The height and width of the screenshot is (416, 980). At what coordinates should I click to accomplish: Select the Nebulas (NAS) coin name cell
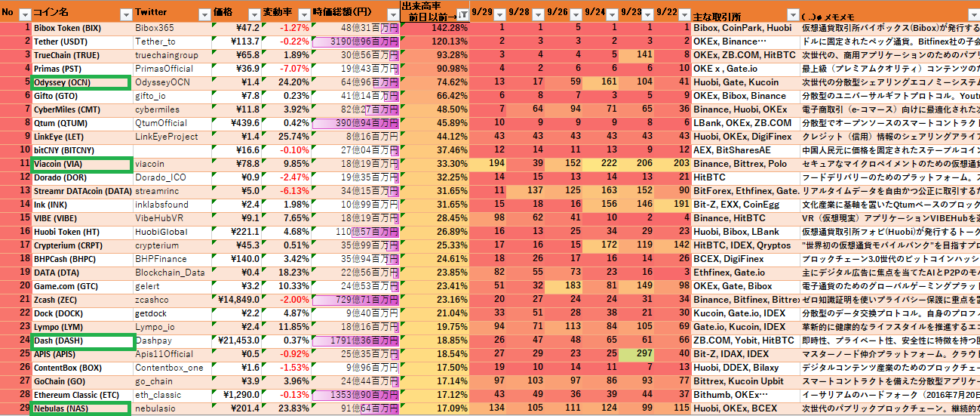click(x=81, y=408)
